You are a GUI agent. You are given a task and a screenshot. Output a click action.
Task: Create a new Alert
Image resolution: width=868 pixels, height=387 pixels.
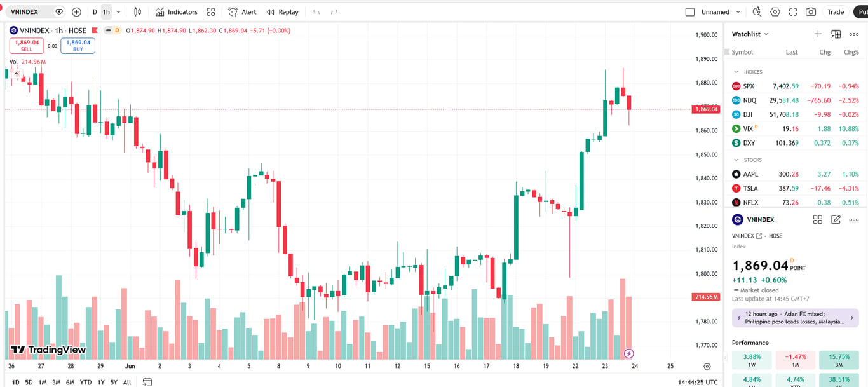tap(243, 12)
